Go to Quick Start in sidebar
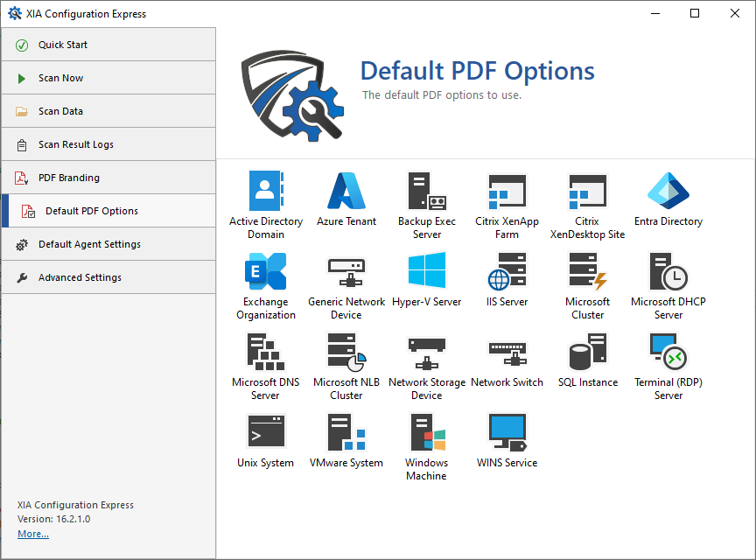This screenshot has width=756, height=560. pos(108,45)
